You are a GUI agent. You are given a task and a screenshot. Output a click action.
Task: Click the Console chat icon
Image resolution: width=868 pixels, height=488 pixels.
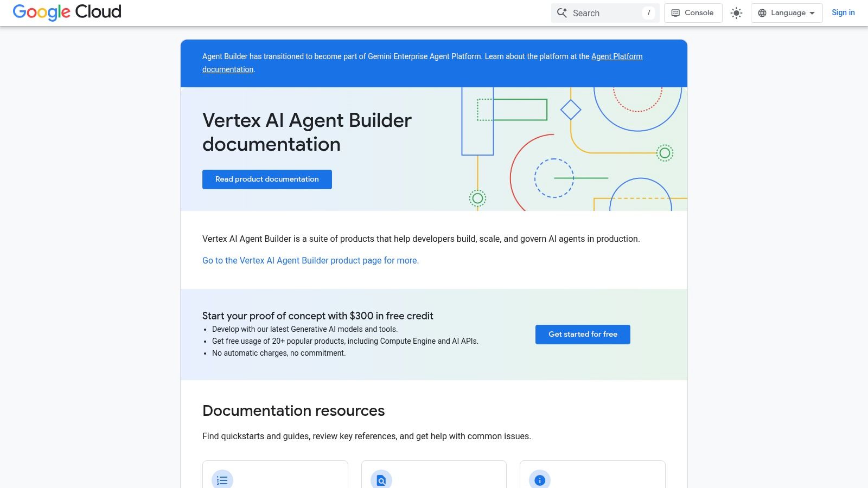(x=675, y=13)
